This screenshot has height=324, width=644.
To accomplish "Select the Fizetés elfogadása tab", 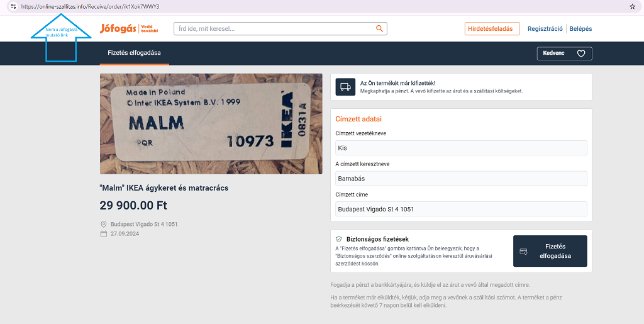I will click(x=134, y=53).
